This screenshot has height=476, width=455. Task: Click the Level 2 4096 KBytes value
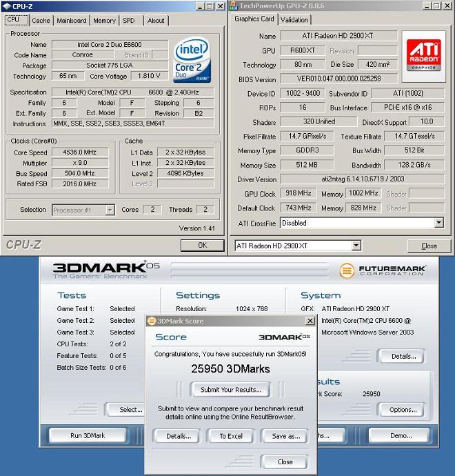(185, 173)
